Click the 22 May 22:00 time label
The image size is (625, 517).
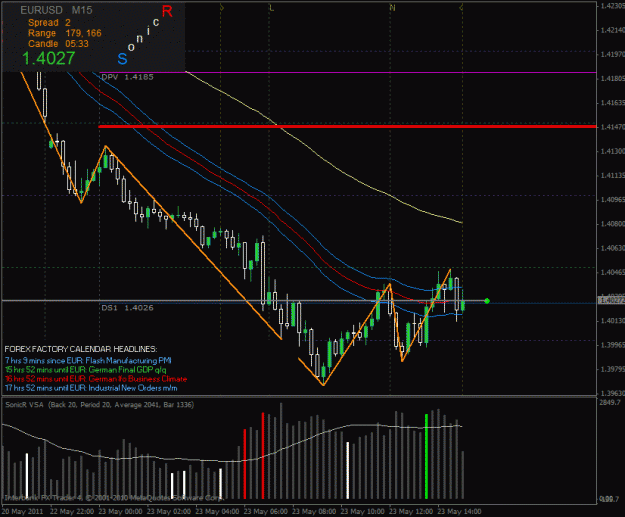click(x=72, y=511)
